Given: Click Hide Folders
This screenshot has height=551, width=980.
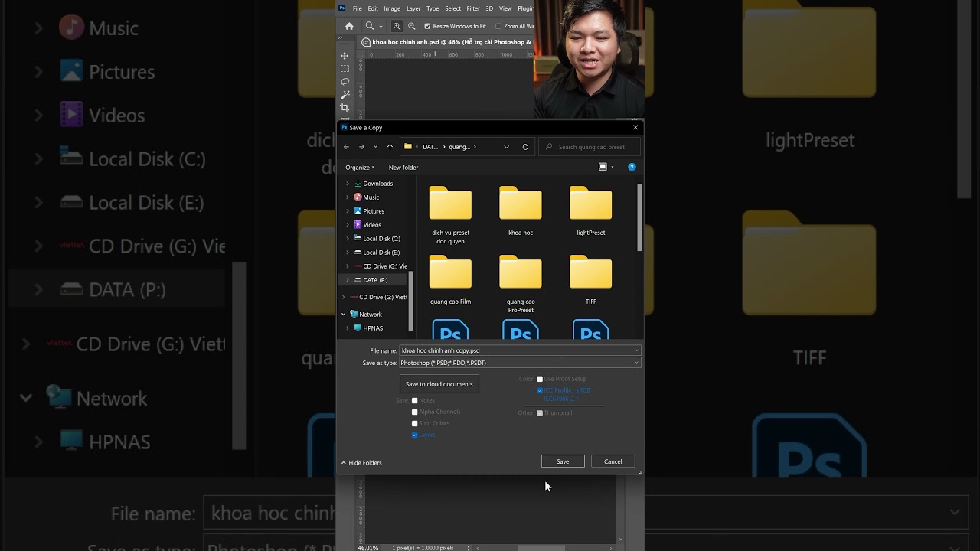Looking at the screenshot, I should pos(361,463).
